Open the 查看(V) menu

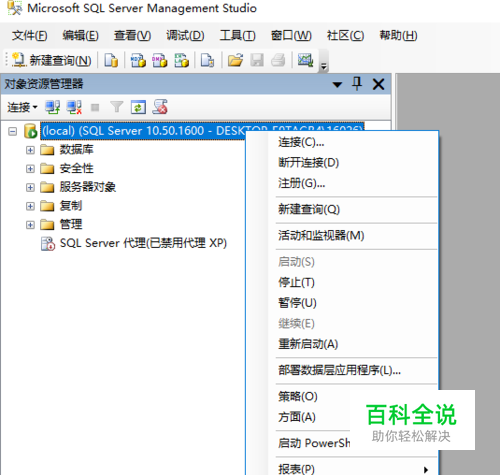click(132, 35)
